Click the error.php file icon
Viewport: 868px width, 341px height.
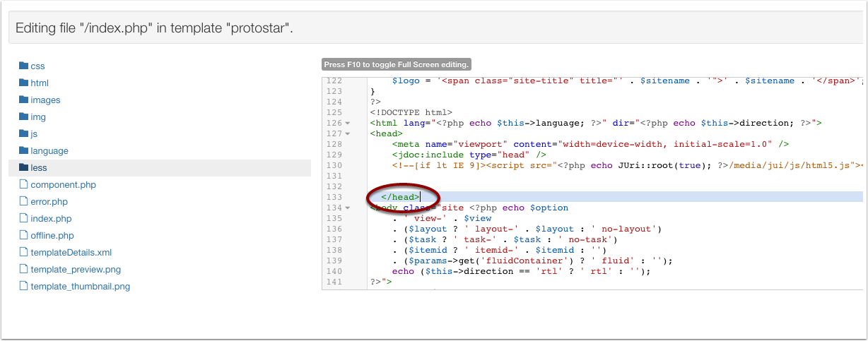coord(23,201)
